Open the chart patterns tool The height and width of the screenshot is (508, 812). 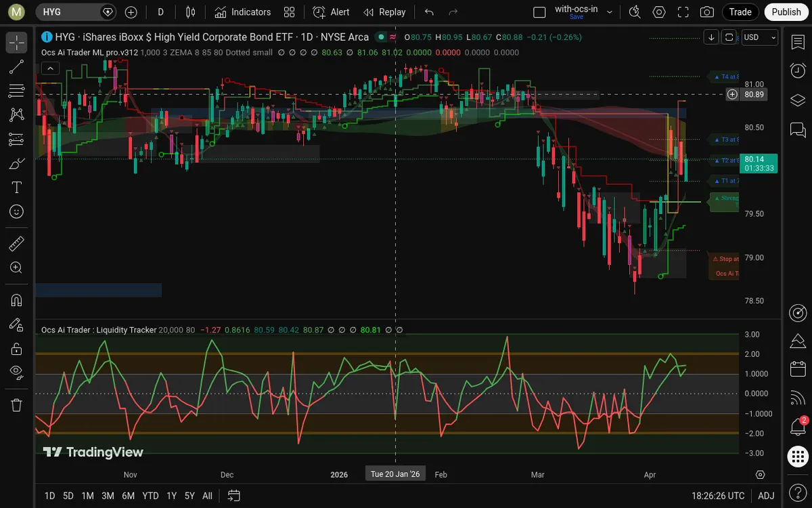pos(17,115)
